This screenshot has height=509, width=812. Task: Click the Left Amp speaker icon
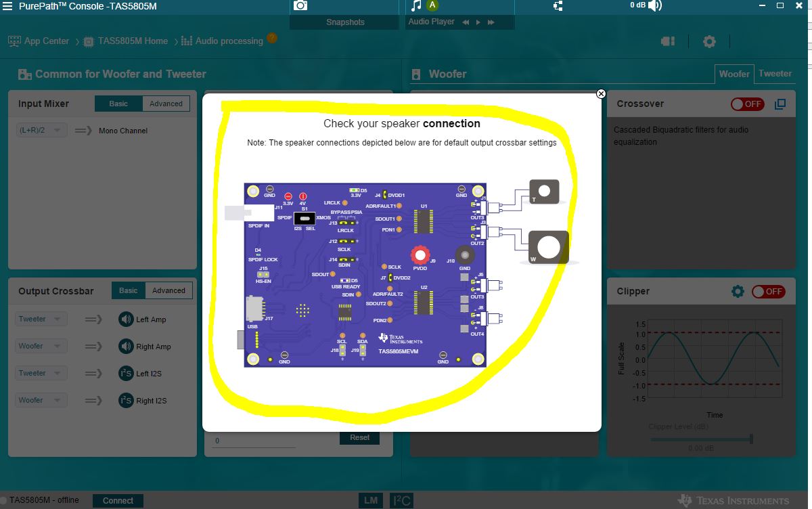(x=126, y=319)
